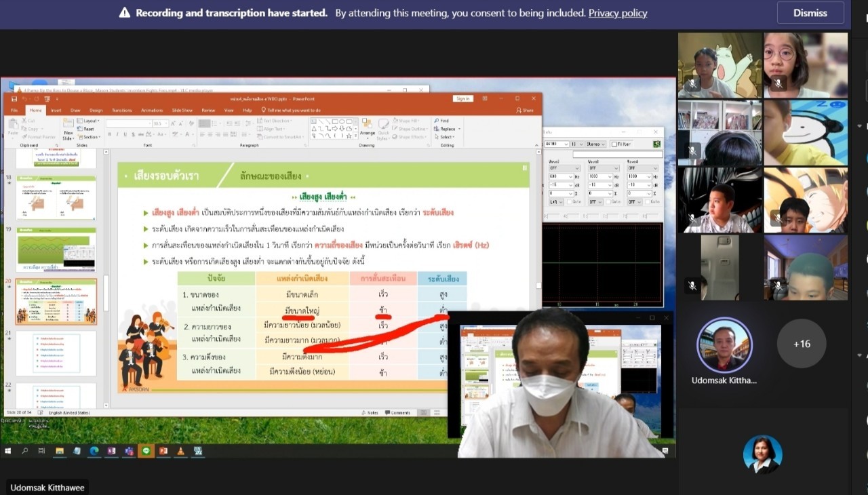This screenshot has width=868, height=495.
Task: Dismiss the recording notification banner
Action: pyautogui.click(x=810, y=13)
